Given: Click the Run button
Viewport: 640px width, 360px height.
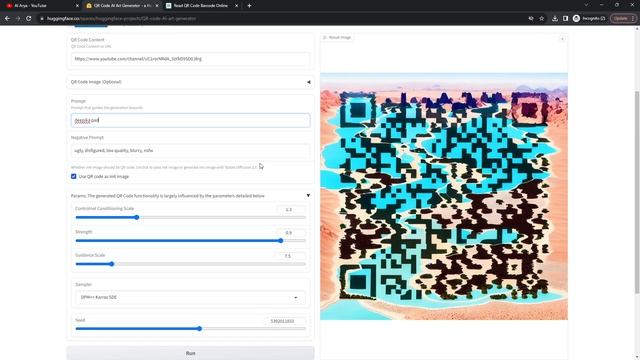Looking at the screenshot, I should [x=190, y=353].
